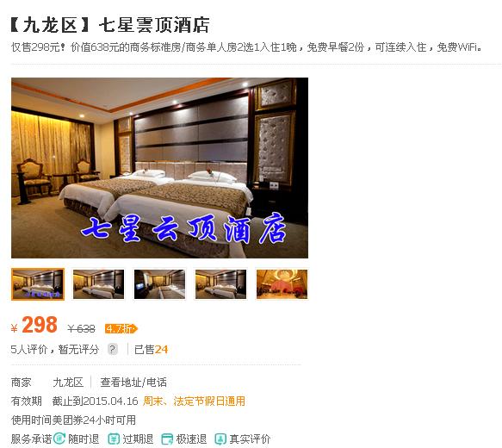The image size is (502, 448).
Task: Click the 过期退 refund icon
Action: 114,439
